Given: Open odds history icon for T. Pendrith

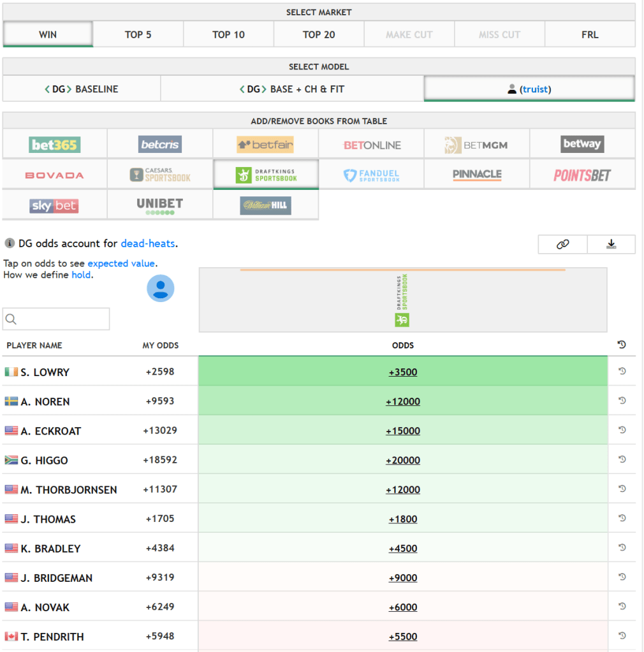Looking at the screenshot, I should click(x=622, y=636).
